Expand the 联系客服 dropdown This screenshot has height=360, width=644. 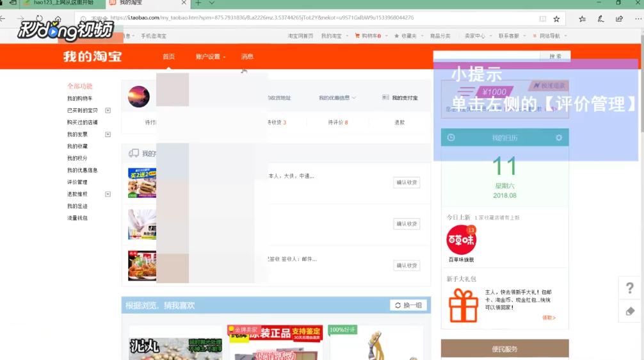coord(524,36)
